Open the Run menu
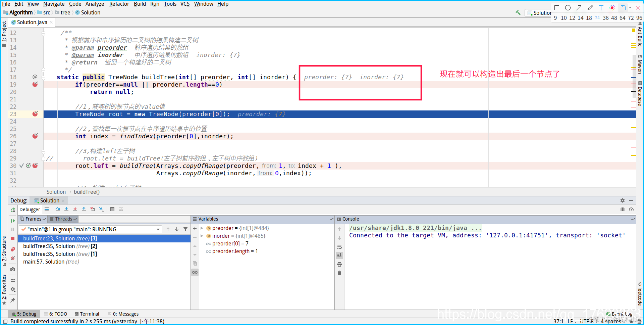This screenshot has width=644, height=325. 155,4
